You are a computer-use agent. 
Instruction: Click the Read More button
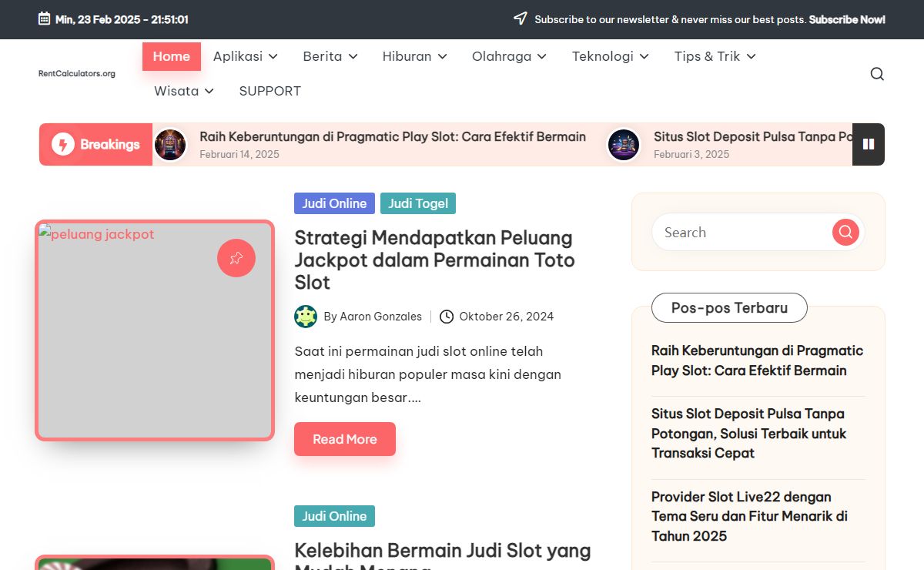click(x=345, y=439)
